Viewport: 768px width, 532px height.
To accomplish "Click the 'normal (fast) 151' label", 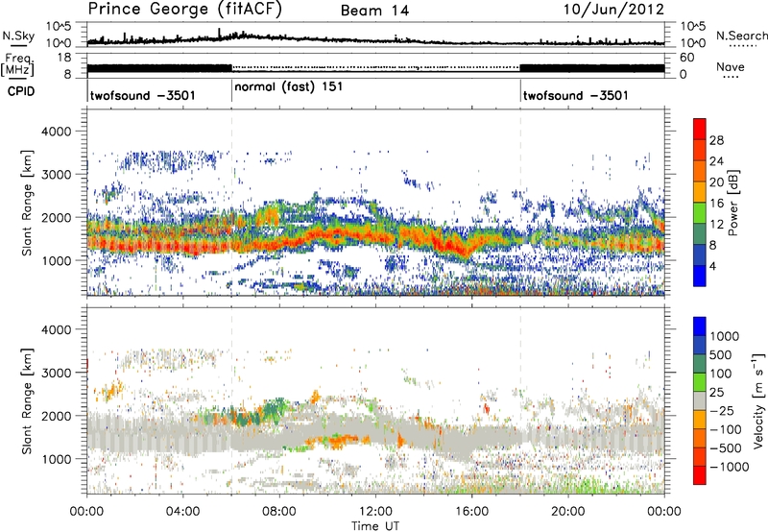I will point(289,87).
